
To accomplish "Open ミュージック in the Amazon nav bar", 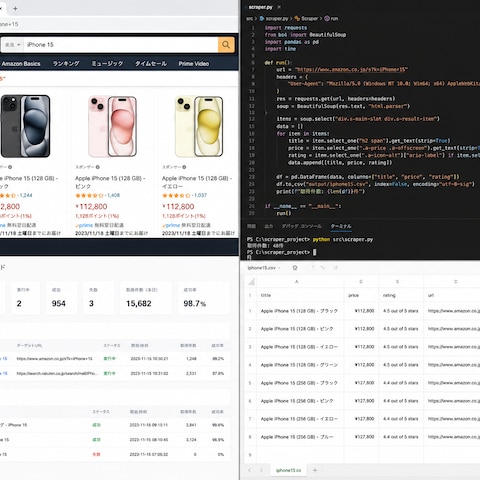I will tap(107, 64).
